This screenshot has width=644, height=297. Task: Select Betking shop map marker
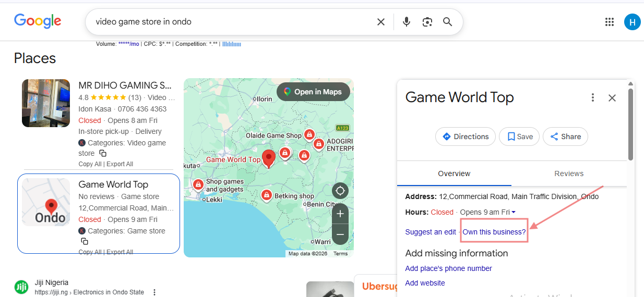(x=267, y=195)
